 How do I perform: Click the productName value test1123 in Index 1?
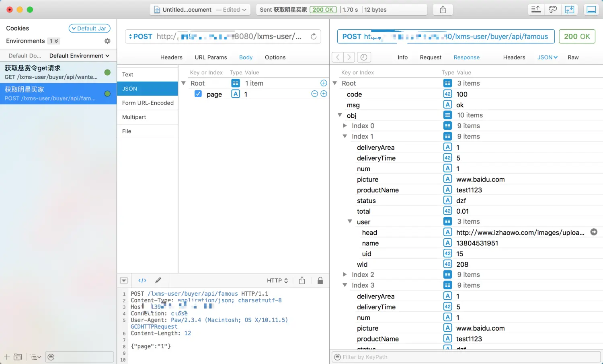(x=469, y=190)
